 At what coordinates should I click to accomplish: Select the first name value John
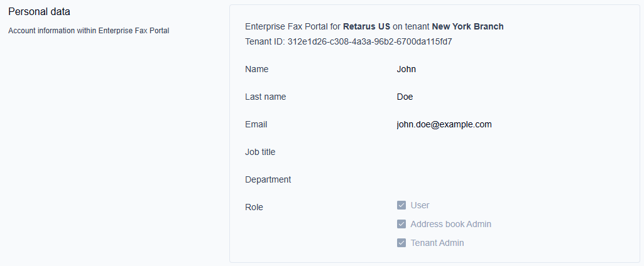[407, 69]
